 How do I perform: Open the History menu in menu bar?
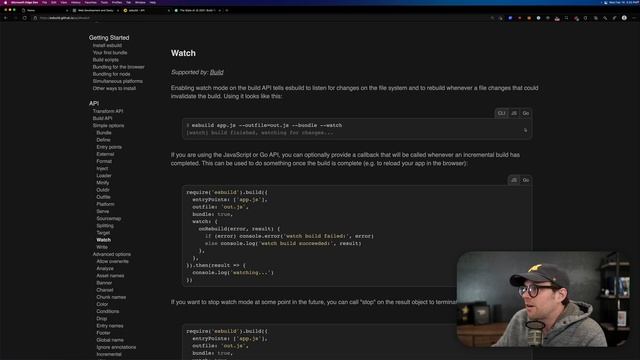[x=76, y=2]
